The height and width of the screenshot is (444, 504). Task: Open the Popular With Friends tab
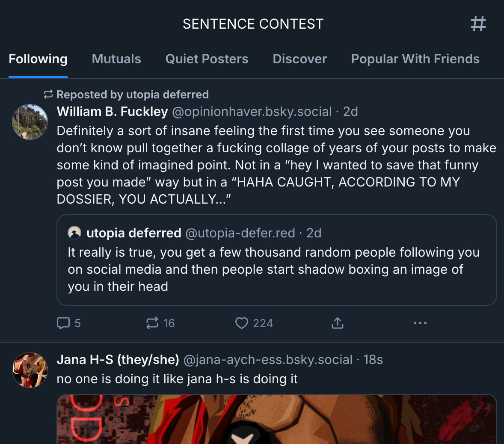[415, 59]
